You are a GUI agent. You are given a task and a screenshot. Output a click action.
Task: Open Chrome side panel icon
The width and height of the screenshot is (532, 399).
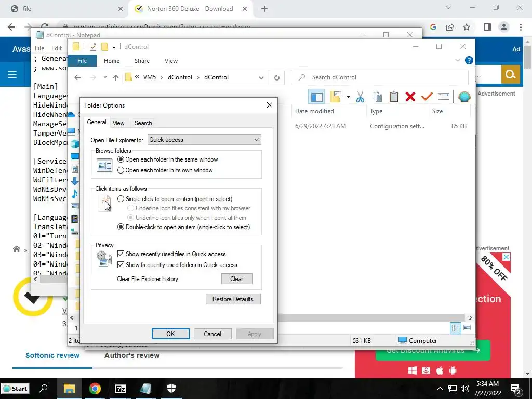click(x=487, y=27)
